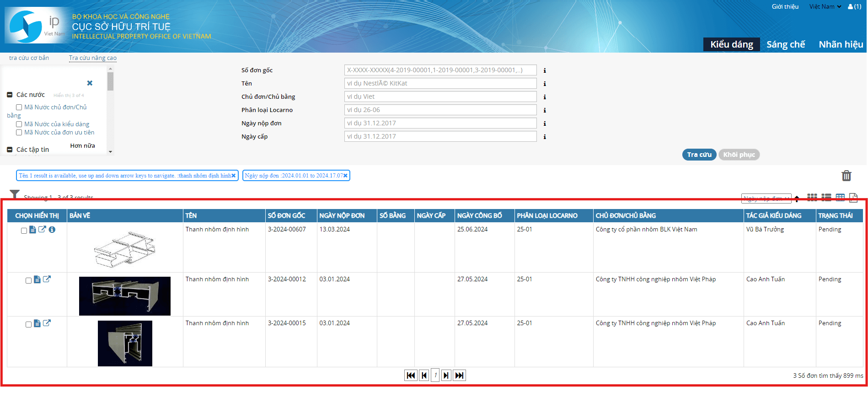Image resolution: width=868 pixels, height=397 pixels.
Task: Open info icon for application 3-2024-00607
Action: pos(52,230)
